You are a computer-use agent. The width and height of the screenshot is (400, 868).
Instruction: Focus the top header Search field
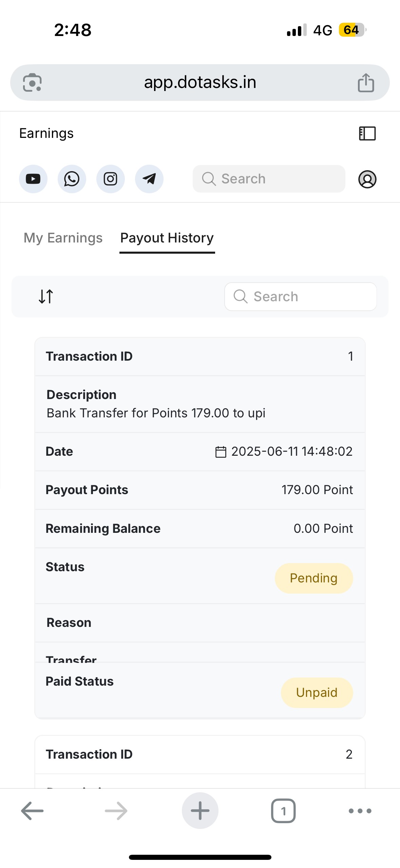269,179
